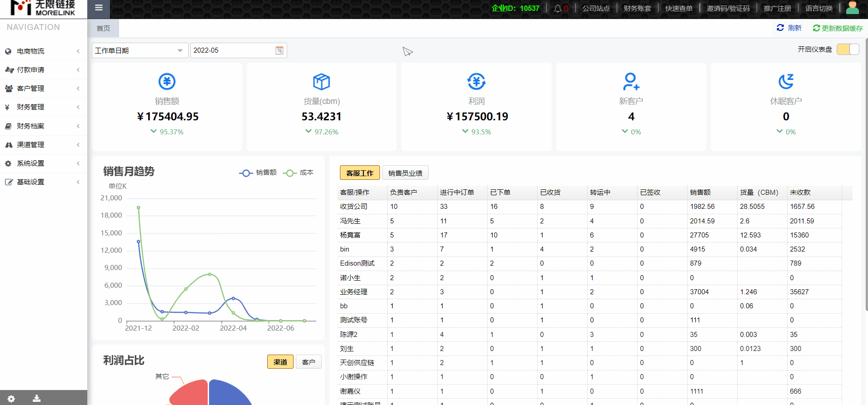Switch to the 销售员业绩 tab
The image size is (868, 405).
coord(405,173)
